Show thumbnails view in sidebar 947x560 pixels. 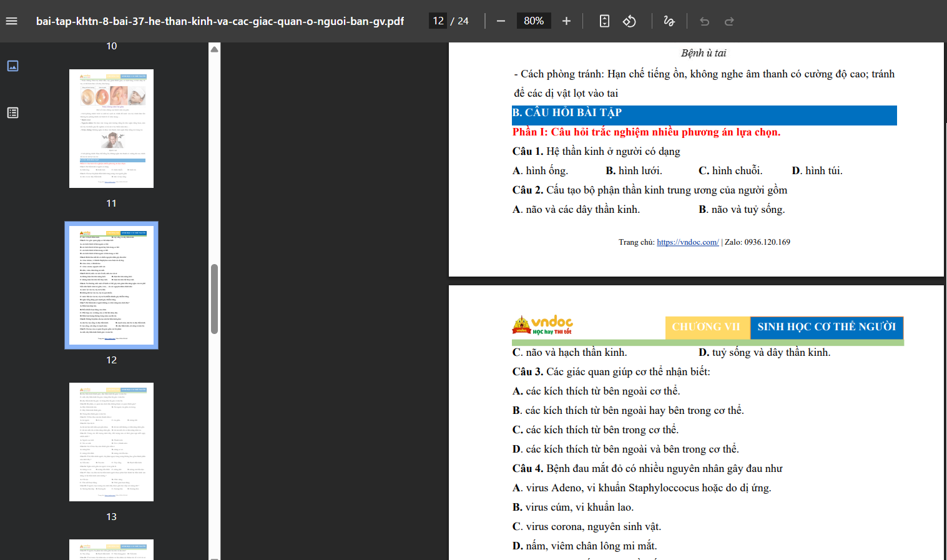(x=12, y=66)
